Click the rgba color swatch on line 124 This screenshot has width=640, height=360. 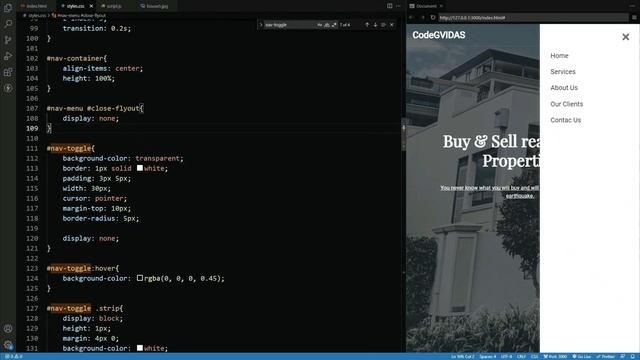click(140, 278)
